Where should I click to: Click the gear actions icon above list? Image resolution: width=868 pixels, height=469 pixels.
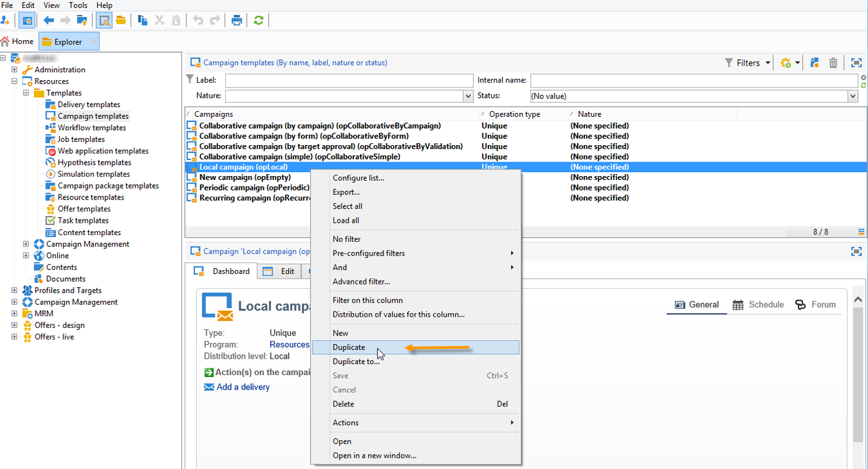pyautogui.click(x=786, y=63)
